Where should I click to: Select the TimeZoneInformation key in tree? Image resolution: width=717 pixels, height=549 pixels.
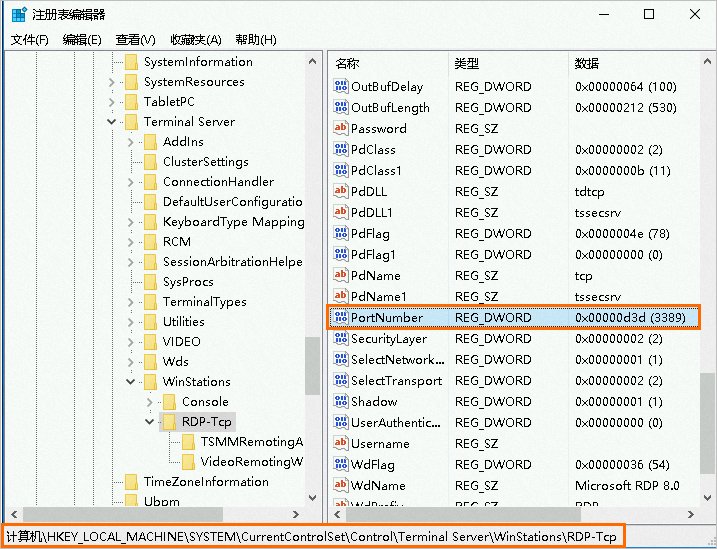(x=206, y=482)
